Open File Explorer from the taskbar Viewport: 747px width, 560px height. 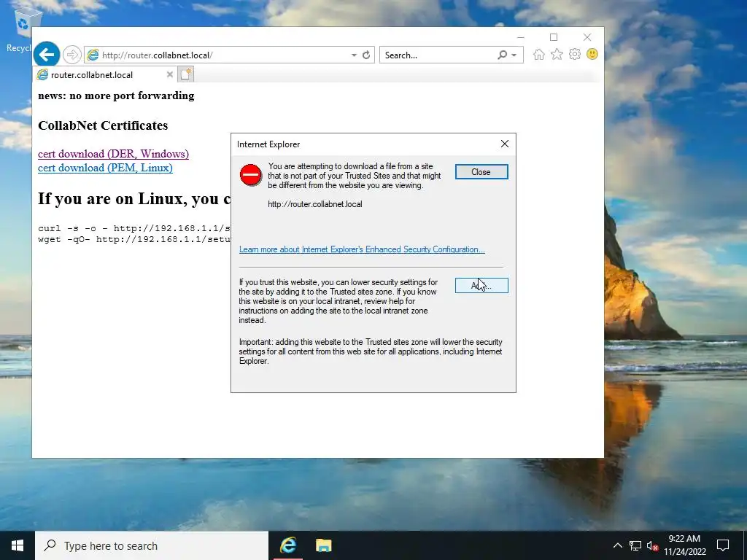coord(323,545)
